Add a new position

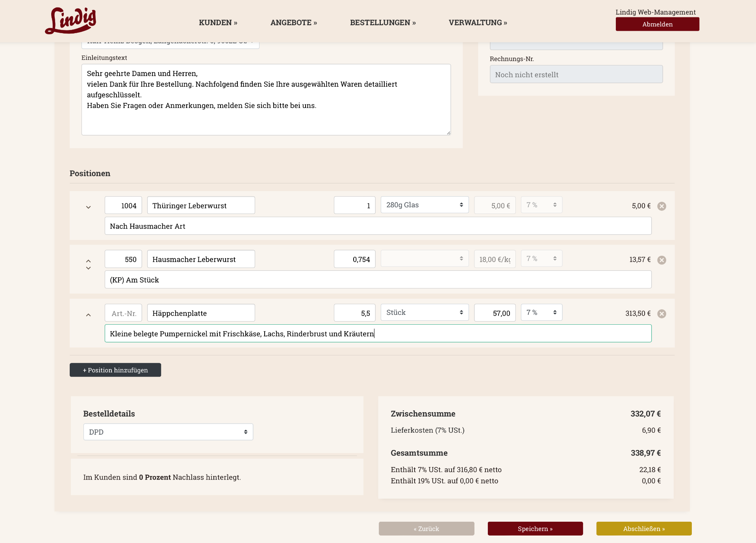pos(115,370)
